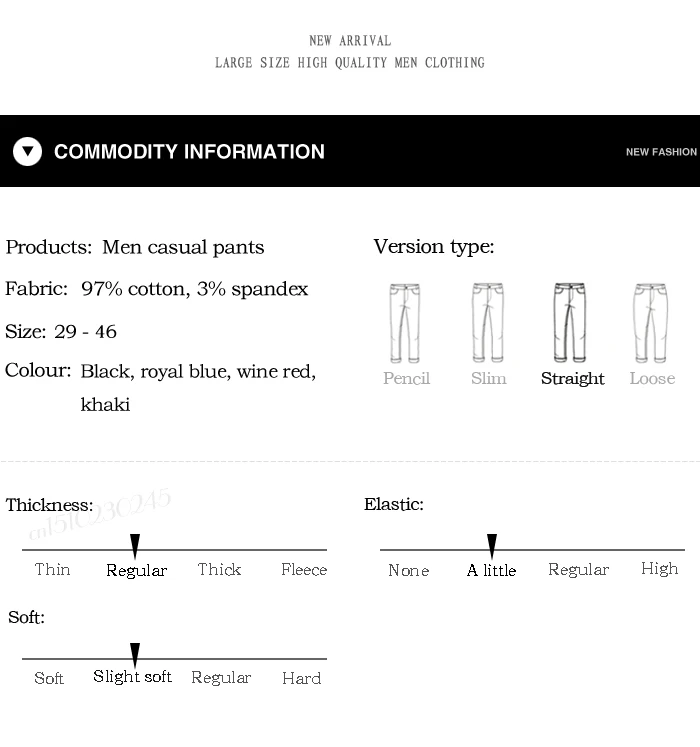Select the Straight pants illustration
700x747 pixels.
click(570, 323)
